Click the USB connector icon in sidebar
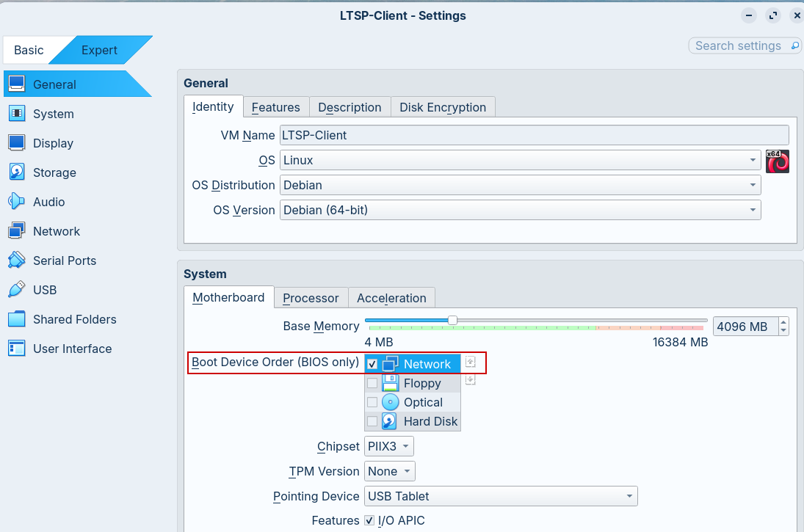 coord(17,290)
